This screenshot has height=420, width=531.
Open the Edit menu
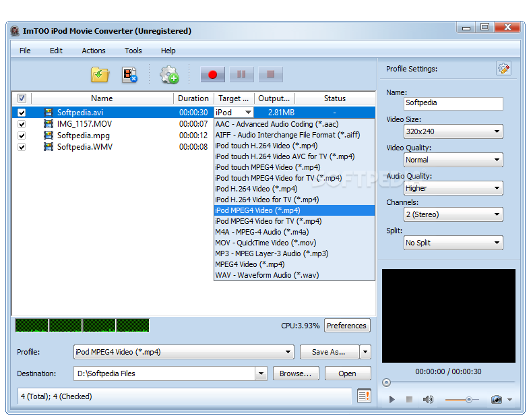tap(56, 51)
